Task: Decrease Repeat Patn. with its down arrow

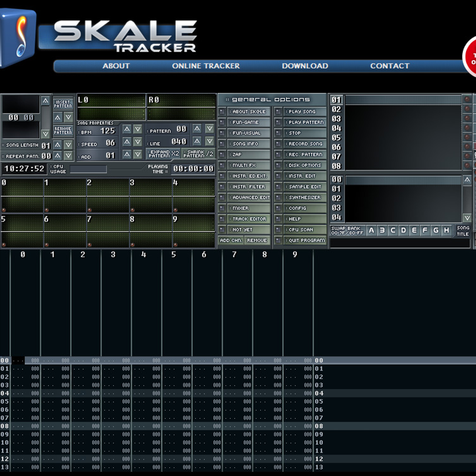Action: 68,155
